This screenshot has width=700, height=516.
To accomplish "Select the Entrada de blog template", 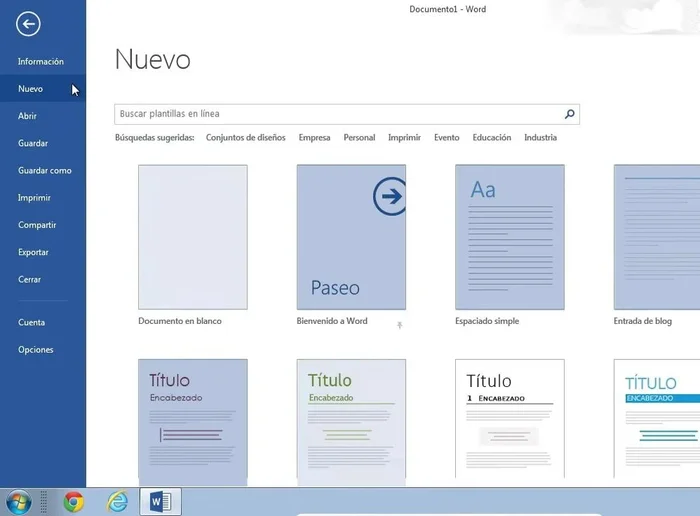I will pyautogui.click(x=657, y=237).
